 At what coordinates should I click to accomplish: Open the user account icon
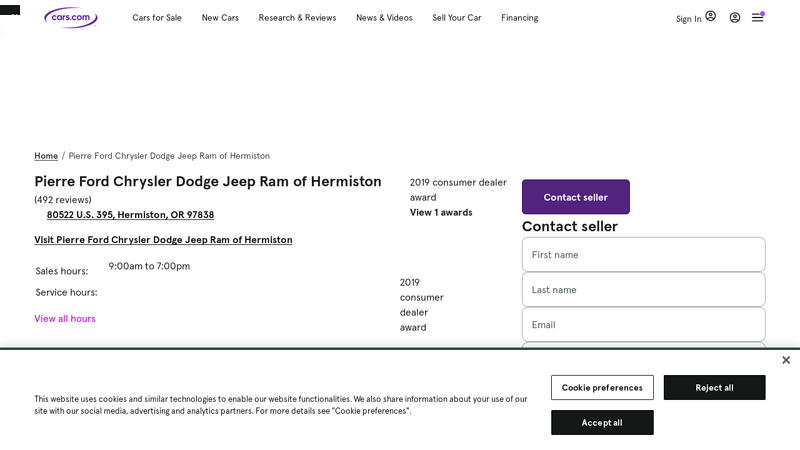[735, 18]
